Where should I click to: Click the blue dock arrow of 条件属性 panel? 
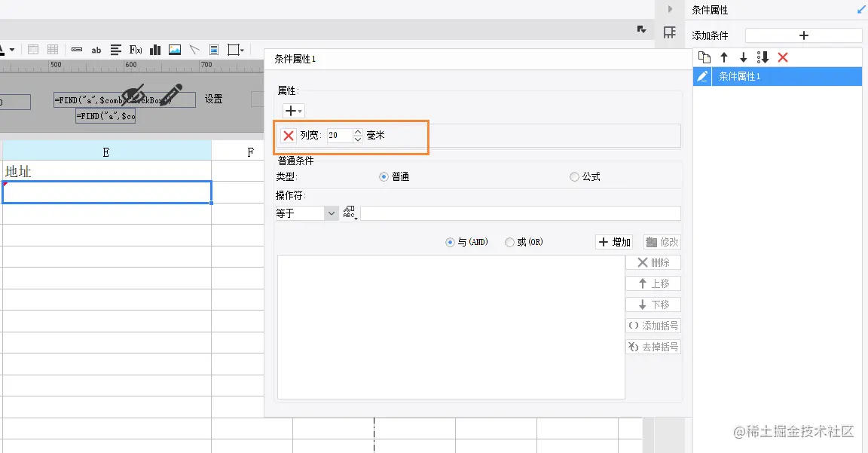coord(861,9)
